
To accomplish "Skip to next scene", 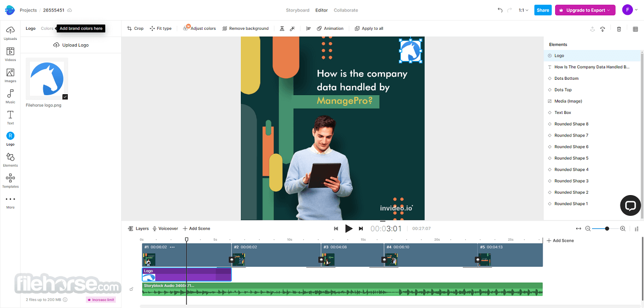I will 361,229.
